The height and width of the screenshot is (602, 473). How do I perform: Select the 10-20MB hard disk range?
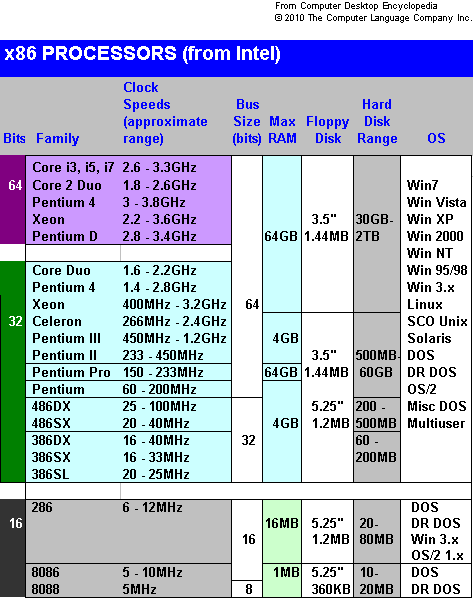(376, 581)
